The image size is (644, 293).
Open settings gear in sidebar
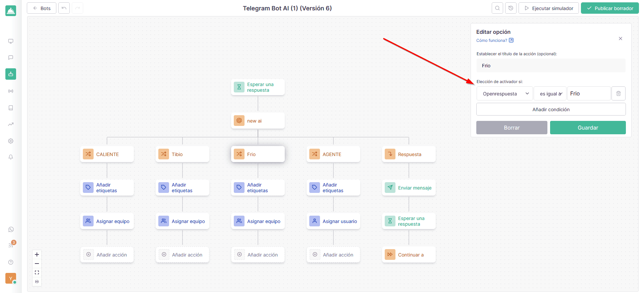pyautogui.click(x=11, y=141)
